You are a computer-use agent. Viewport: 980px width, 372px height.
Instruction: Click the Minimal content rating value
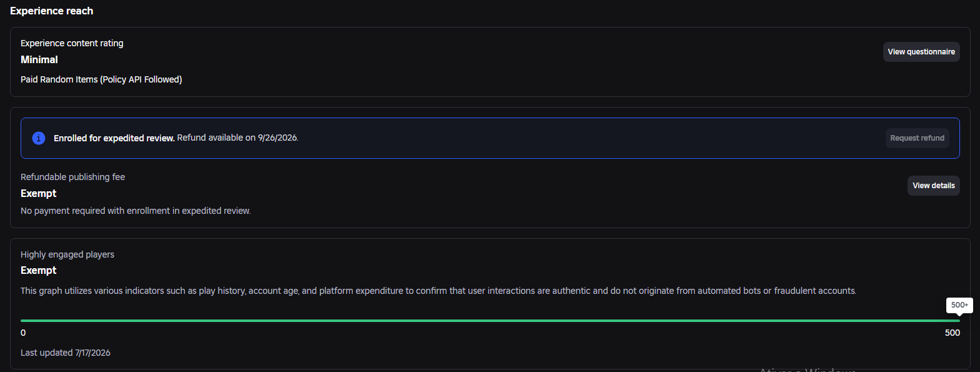click(39, 59)
